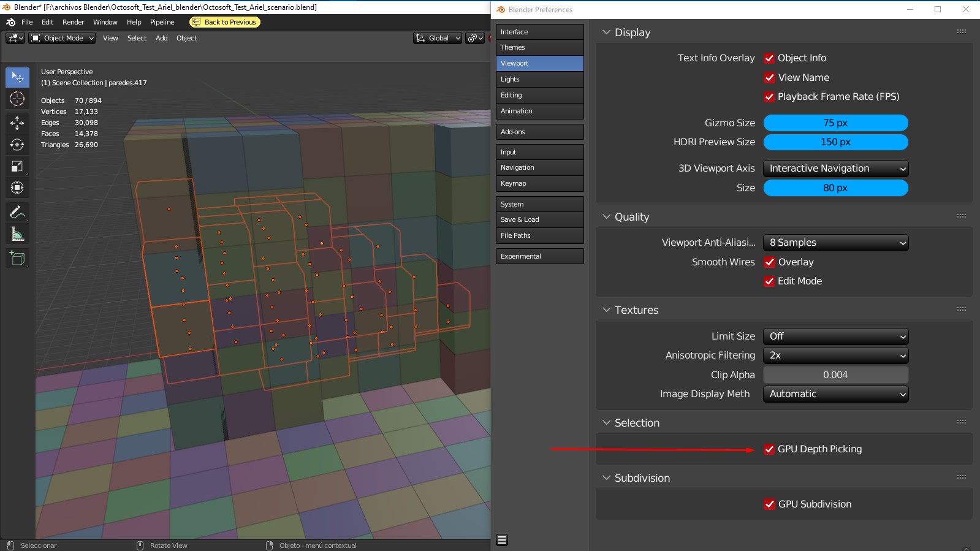The height and width of the screenshot is (551, 980).
Task: Open the editor type selector
Action: 15,38
